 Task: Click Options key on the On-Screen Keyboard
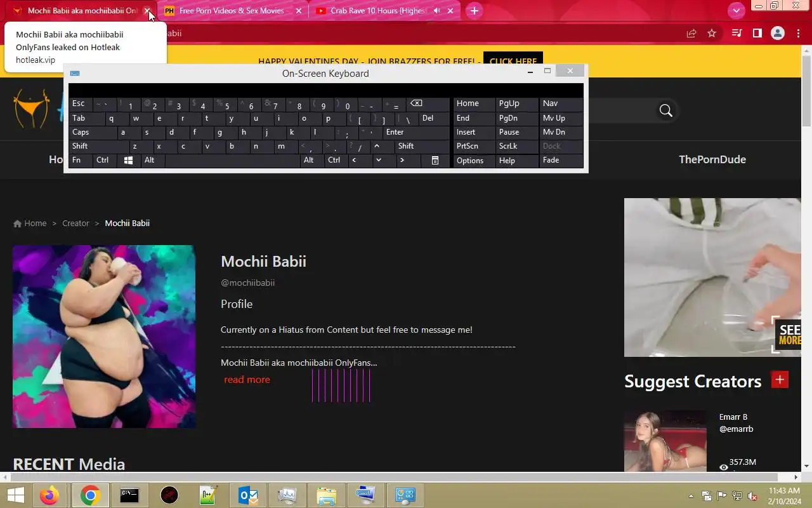pyautogui.click(x=474, y=161)
